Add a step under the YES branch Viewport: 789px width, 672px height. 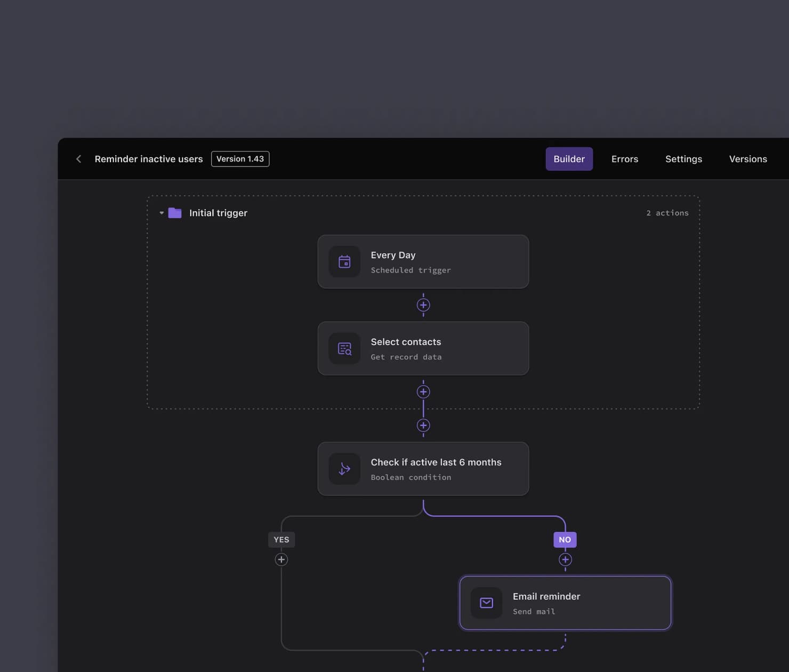coord(281,559)
